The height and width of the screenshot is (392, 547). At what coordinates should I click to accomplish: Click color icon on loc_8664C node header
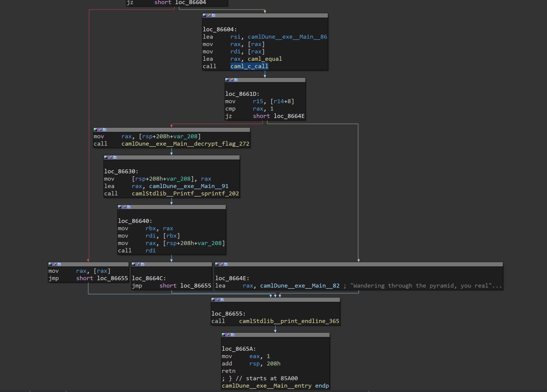[x=134, y=264]
